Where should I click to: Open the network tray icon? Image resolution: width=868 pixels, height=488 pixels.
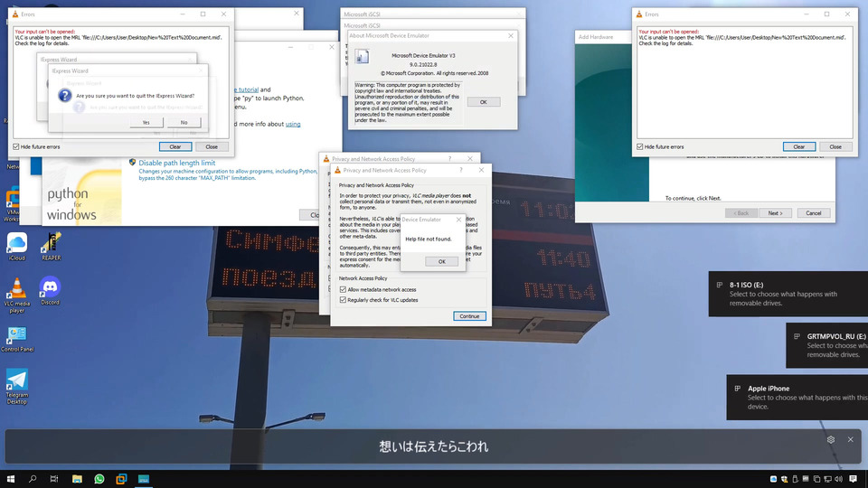click(827, 479)
